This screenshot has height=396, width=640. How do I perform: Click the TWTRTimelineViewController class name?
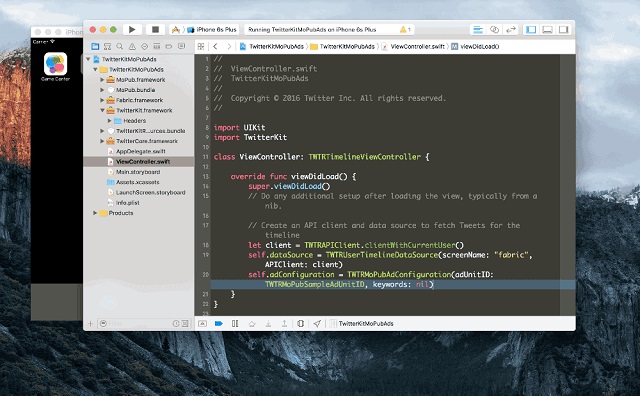pos(364,157)
